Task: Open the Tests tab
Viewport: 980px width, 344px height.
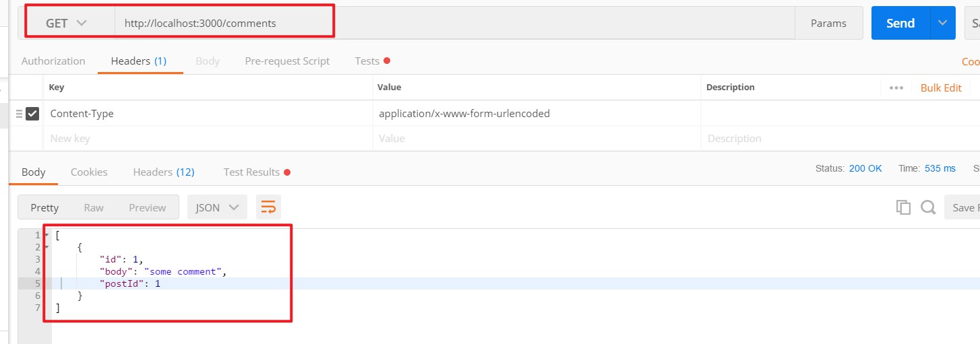Action: [x=372, y=61]
